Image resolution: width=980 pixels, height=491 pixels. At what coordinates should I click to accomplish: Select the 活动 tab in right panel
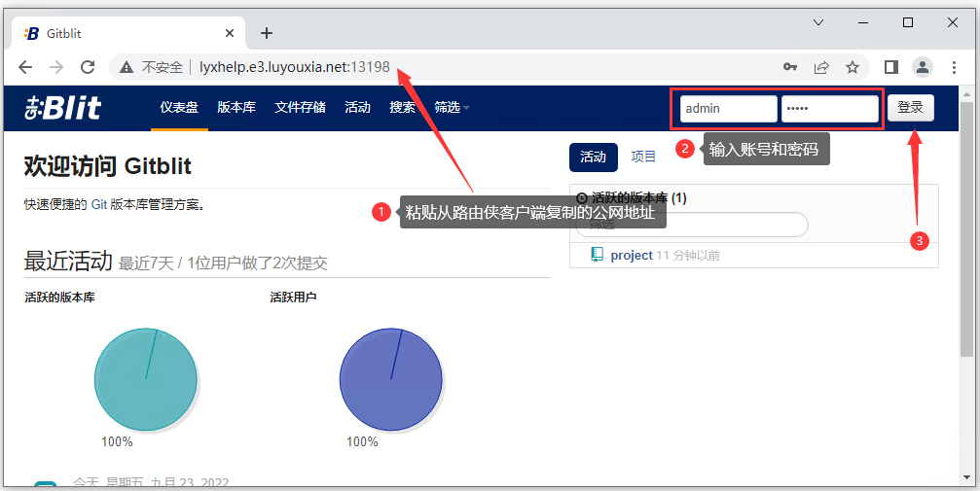(x=593, y=157)
